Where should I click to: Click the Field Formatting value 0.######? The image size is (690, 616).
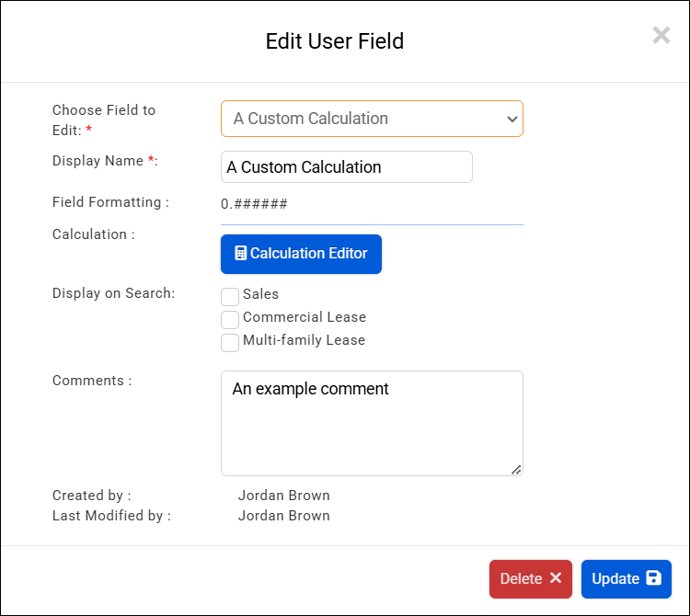click(x=254, y=203)
